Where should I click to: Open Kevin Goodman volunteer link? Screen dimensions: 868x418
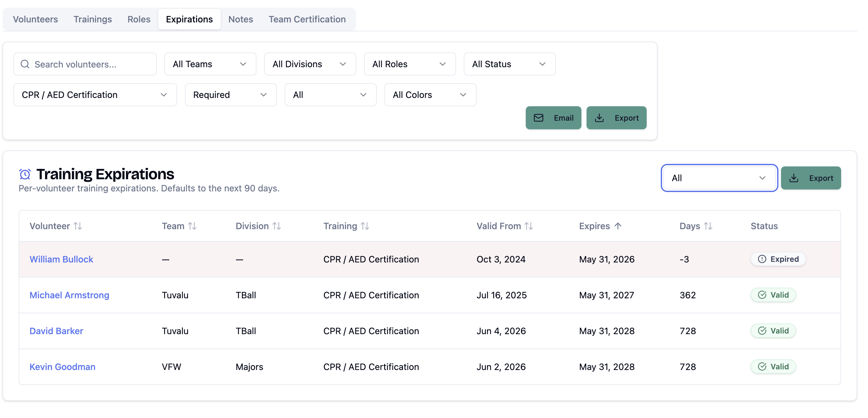click(x=62, y=366)
